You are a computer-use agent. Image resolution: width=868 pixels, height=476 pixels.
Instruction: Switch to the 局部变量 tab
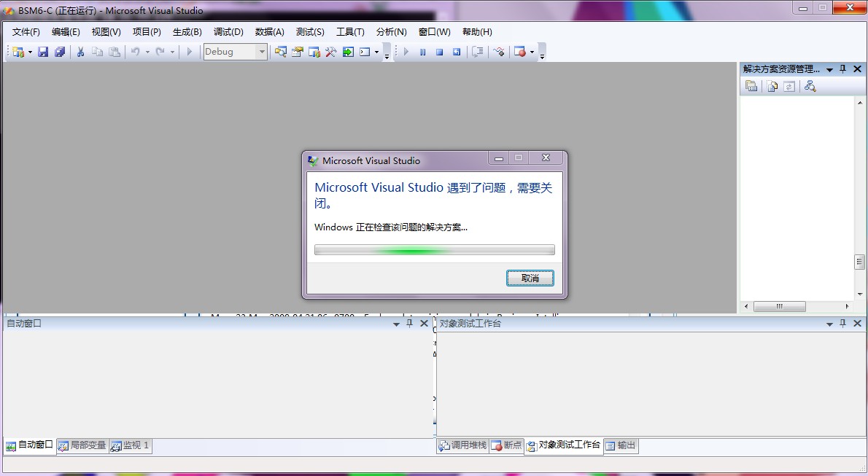82,445
